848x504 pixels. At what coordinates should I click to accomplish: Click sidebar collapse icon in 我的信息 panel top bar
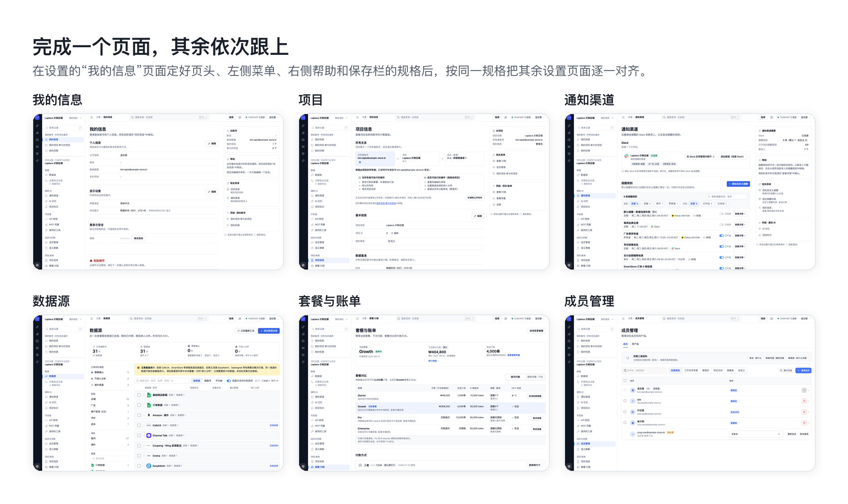click(92, 117)
